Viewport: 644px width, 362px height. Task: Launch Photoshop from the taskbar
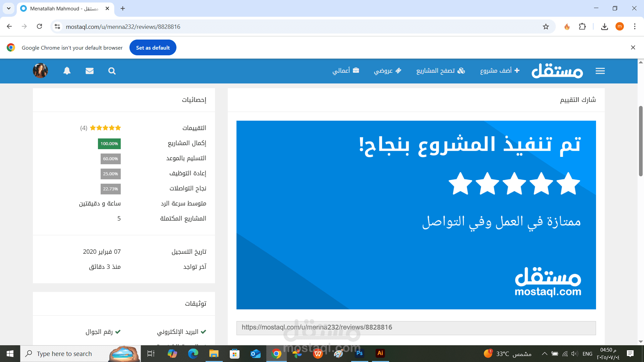point(359,353)
